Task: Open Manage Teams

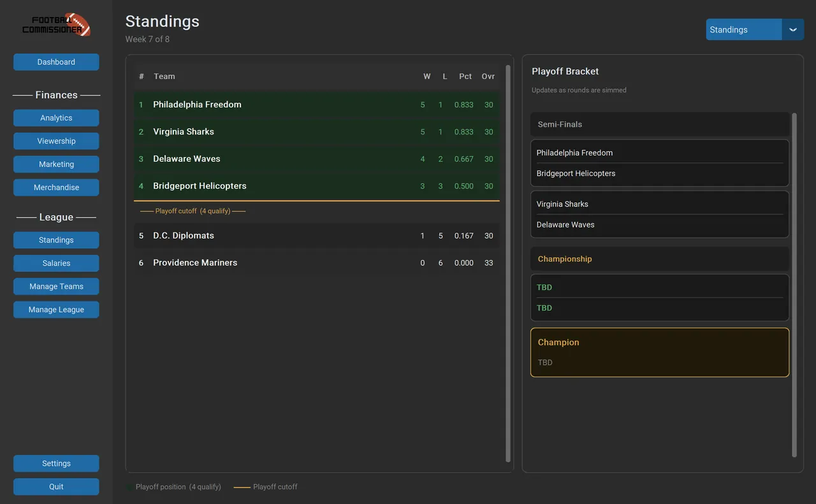Action: (x=56, y=287)
